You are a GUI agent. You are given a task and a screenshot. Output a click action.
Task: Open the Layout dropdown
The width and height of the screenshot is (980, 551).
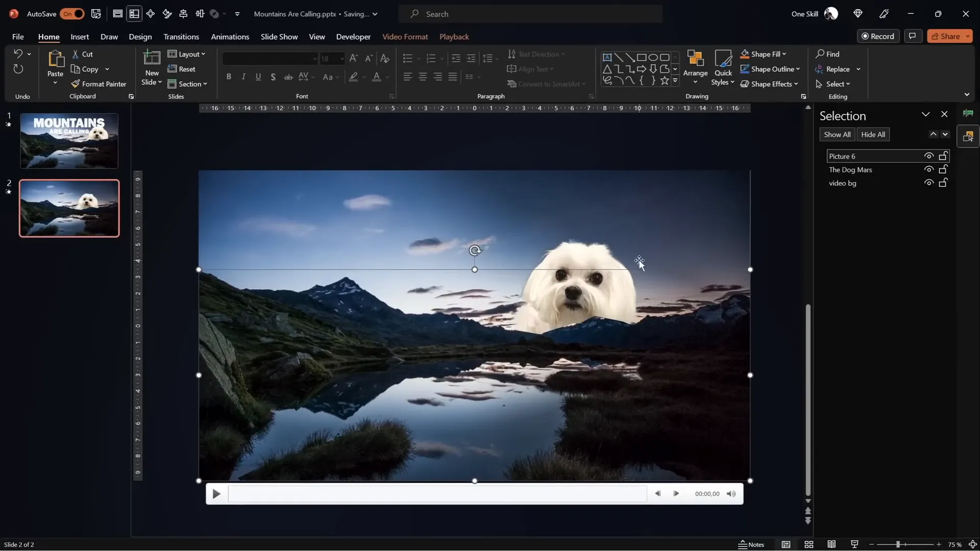coord(186,54)
